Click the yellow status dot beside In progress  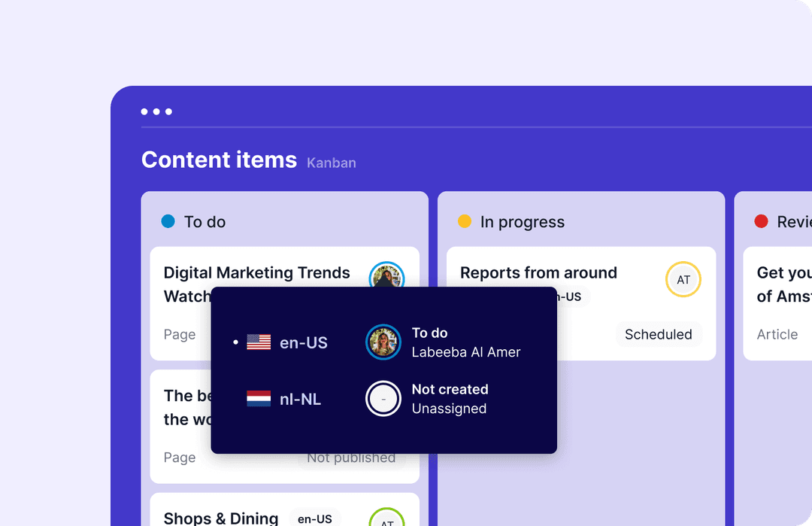(x=465, y=221)
